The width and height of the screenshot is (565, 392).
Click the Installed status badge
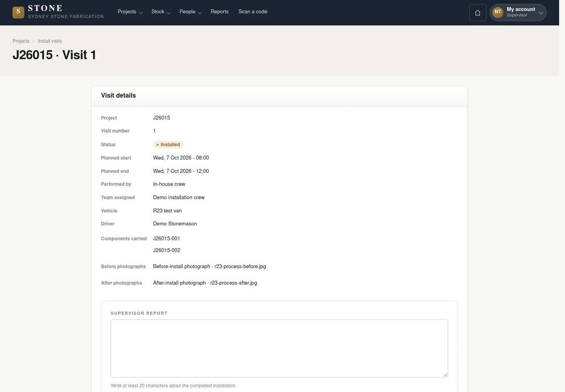(168, 145)
